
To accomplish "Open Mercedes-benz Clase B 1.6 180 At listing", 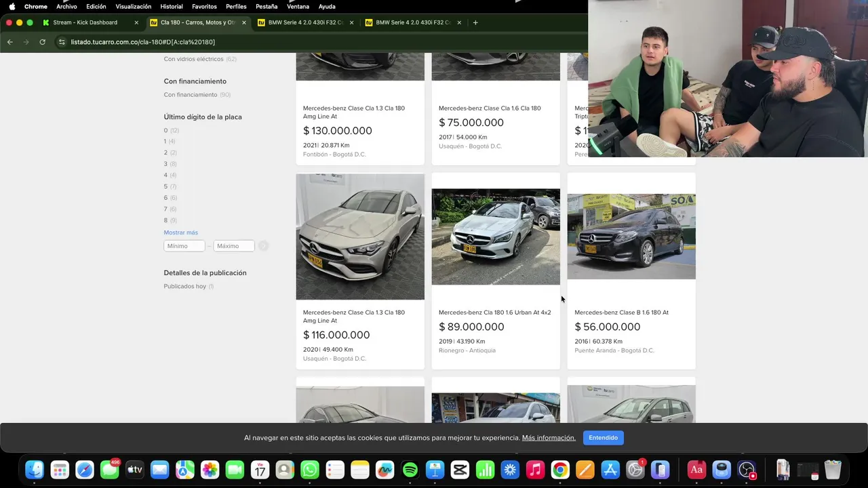I will [621, 312].
